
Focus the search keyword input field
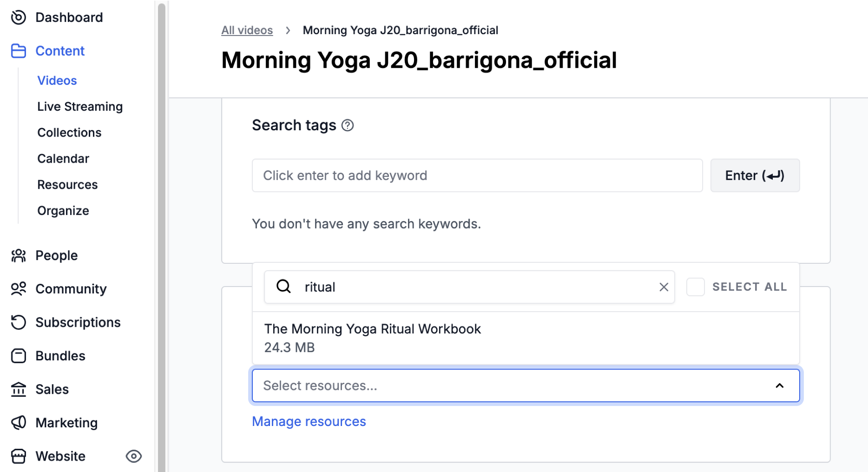[x=477, y=175]
